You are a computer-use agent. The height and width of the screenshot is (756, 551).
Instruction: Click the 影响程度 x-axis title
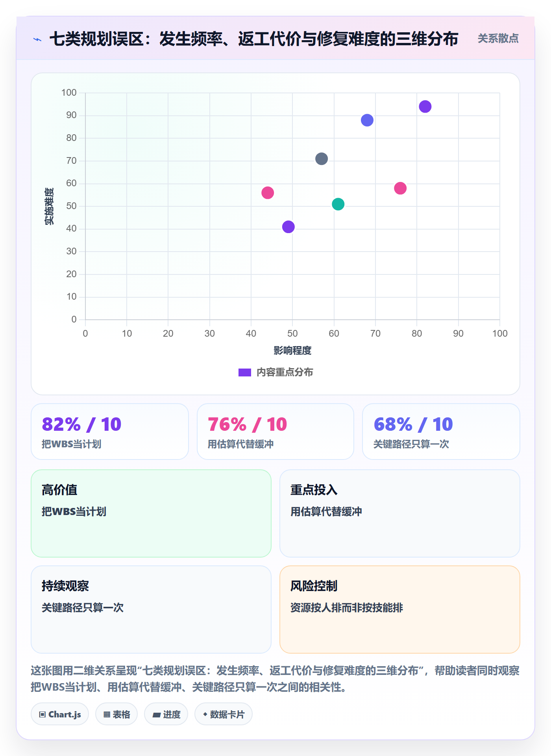pyautogui.click(x=292, y=350)
